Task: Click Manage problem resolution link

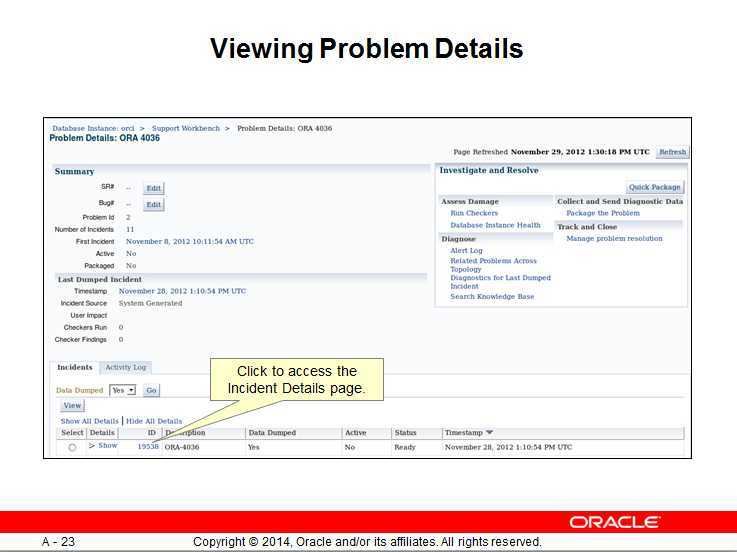Action: click(614, 238)
